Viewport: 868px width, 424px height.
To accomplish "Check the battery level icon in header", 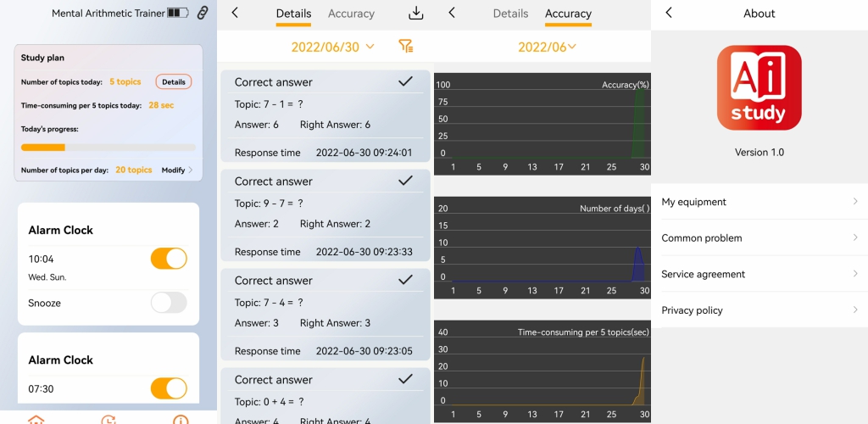I will click(x=178, y=13).
